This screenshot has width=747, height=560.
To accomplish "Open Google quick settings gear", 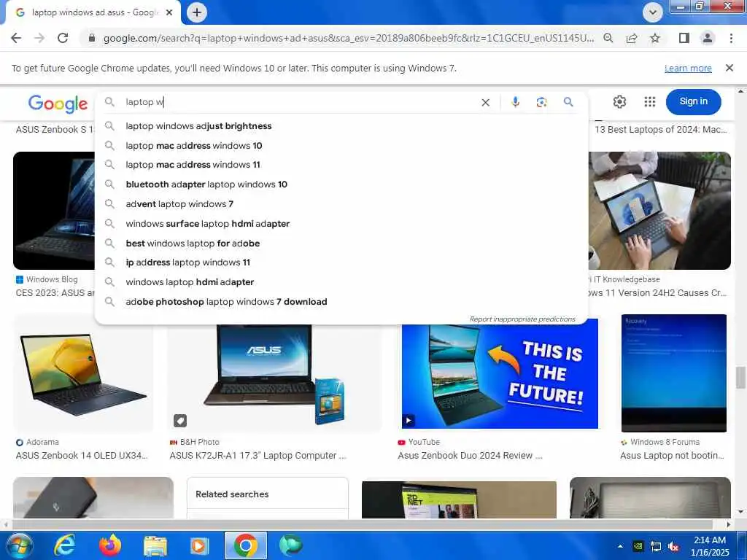I will [619, 101].
